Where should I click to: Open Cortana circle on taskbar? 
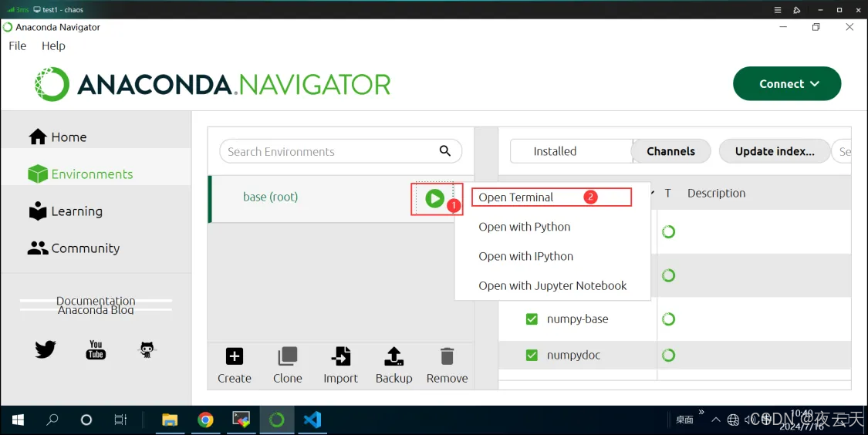(x=86, y=420)
